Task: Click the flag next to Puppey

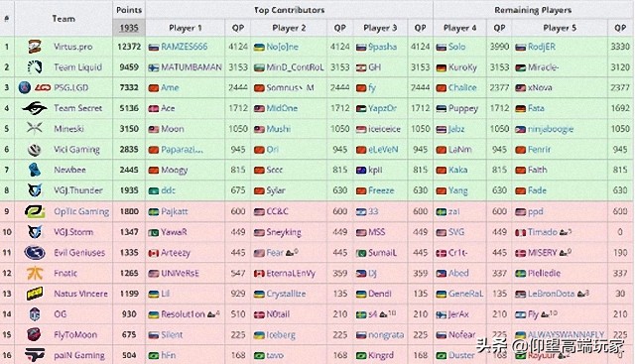Action: [441, 109]
